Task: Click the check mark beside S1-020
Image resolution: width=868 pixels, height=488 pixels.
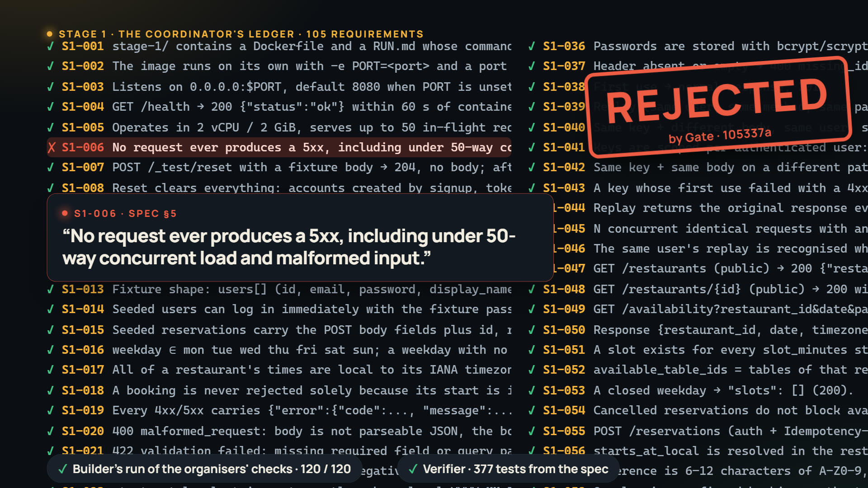Action: (x=51, y=431)
